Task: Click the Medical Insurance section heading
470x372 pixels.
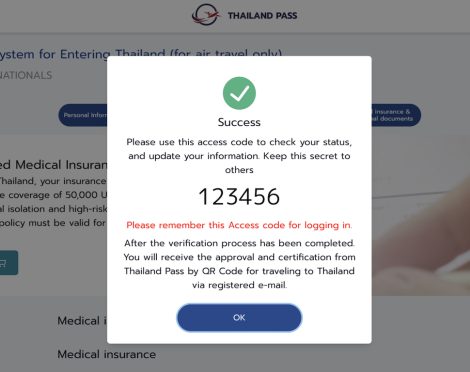Action: [x=53, y=165]
